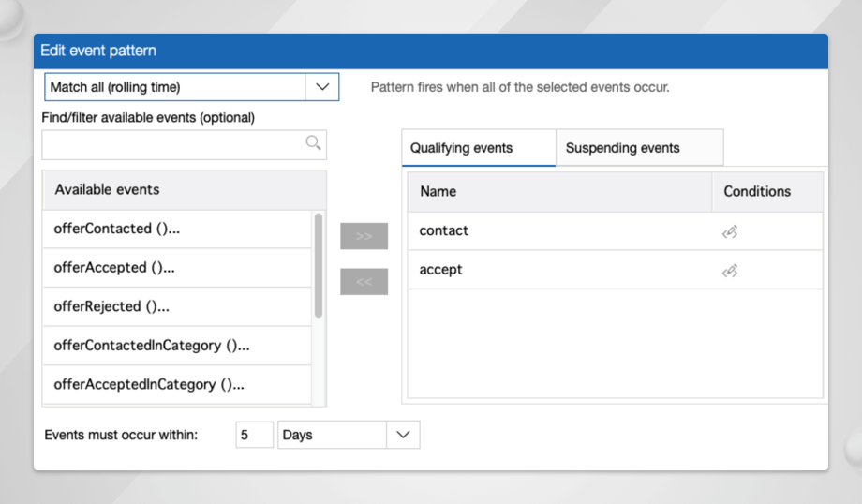
Task: Select offerAccepted in available events
Action: tap(177, 268)
